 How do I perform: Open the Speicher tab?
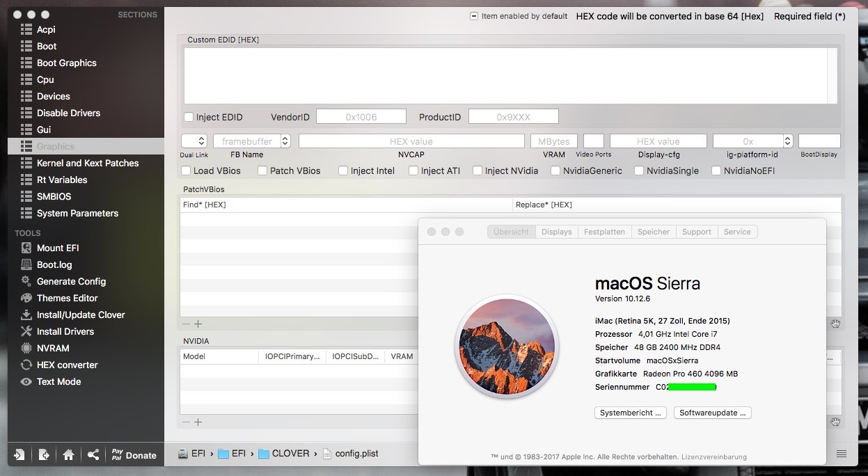point(654,232)
